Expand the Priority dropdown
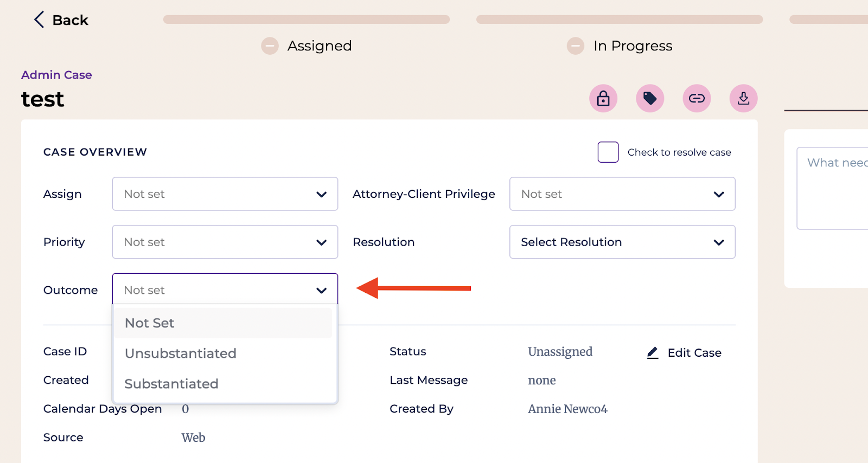 click(225, 242)
